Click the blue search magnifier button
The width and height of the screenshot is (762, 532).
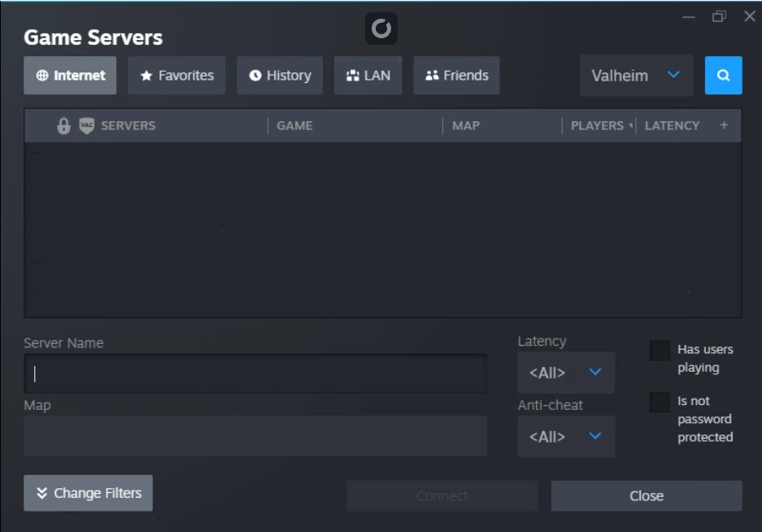point(724,75)
